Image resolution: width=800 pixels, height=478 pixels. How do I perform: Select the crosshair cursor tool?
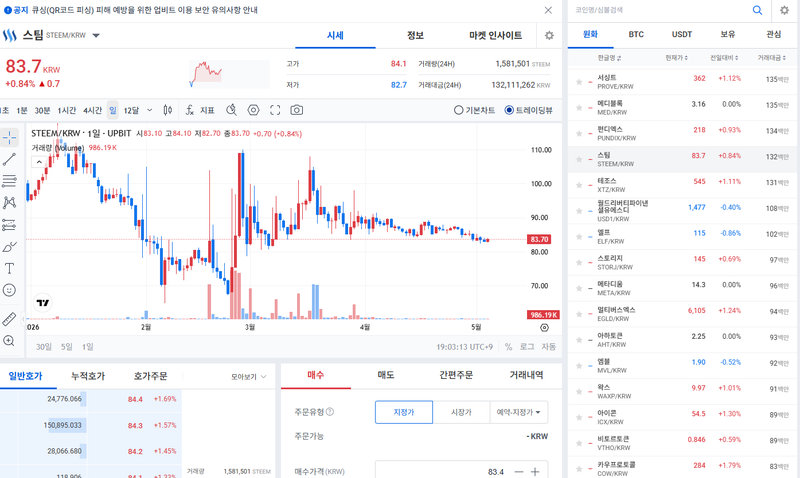click(10, 137)
